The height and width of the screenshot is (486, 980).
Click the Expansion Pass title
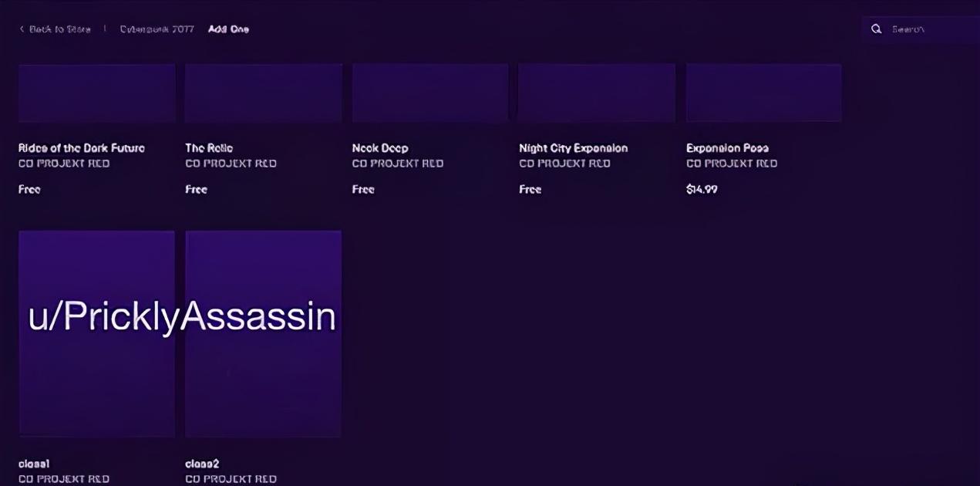point(727,148)
